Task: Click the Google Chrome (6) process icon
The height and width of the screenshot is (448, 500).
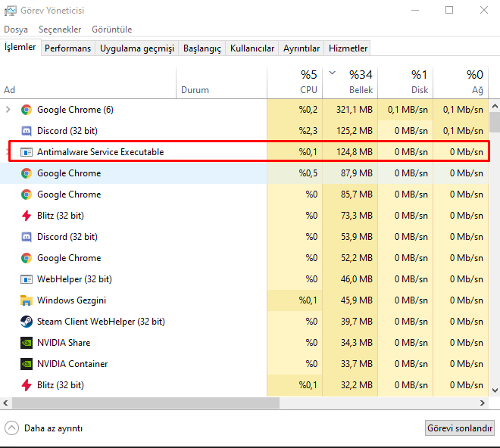Action: pyautogui.click(x=27, y=110)
